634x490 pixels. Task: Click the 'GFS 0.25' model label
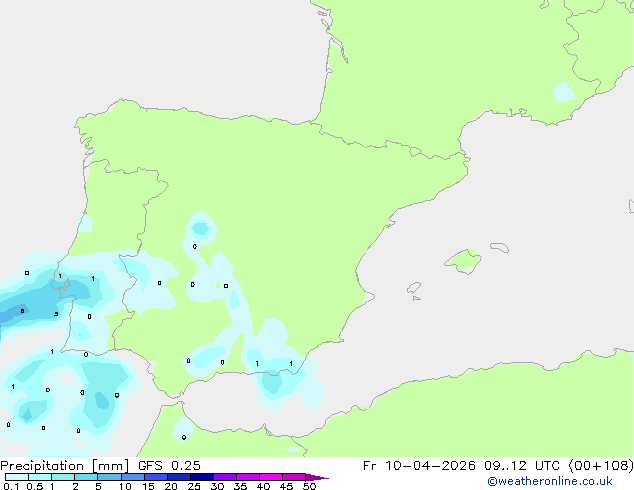169,466
